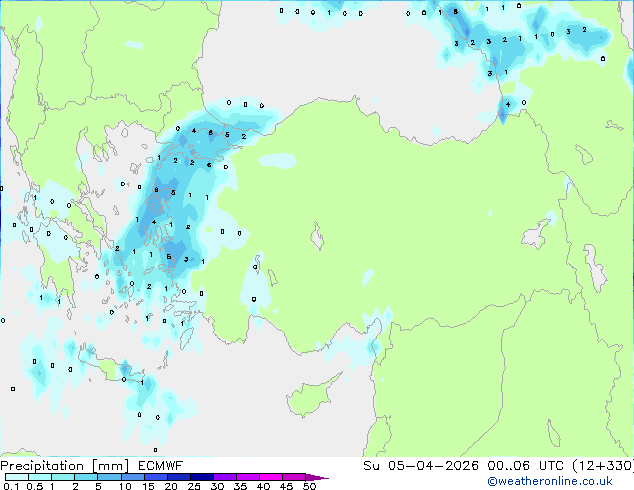This screenshot has height=490, width=634.
Task: Pick the 15–20 mm blue legend box
Action: 155,477
